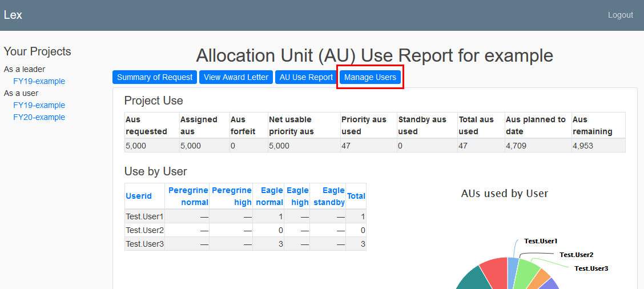
Task: Click the teal pie chart slice
Action: [472, 280]
